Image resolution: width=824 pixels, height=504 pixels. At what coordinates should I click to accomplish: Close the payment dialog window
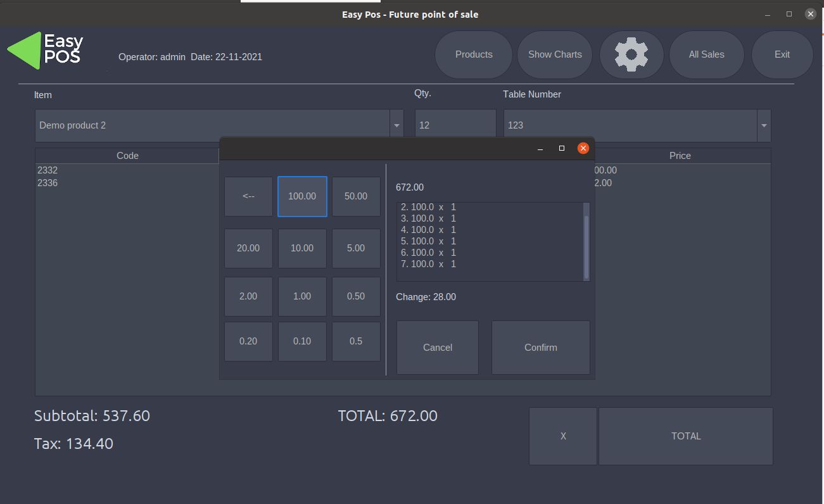click(583, 148)
